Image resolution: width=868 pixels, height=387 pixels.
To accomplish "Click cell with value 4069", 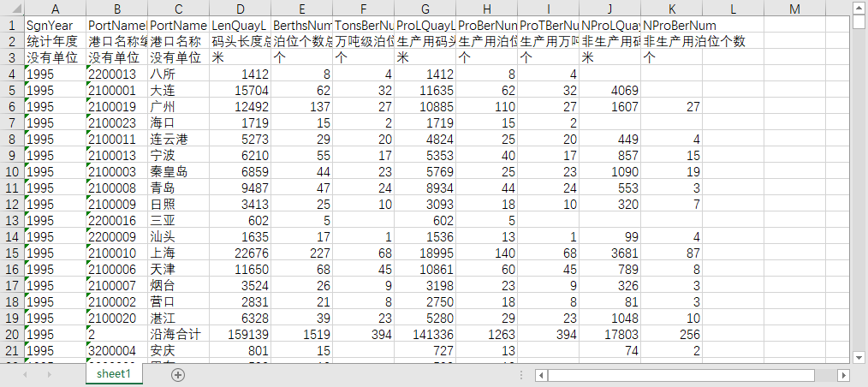I will [610, 90].
